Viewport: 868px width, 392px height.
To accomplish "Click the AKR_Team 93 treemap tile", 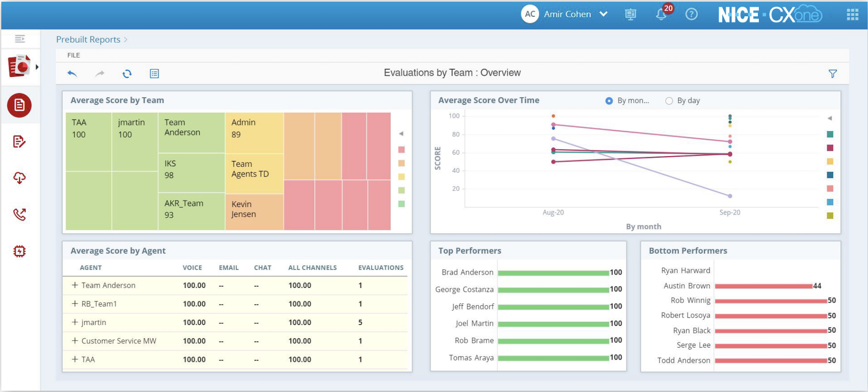I will [191, 211].
